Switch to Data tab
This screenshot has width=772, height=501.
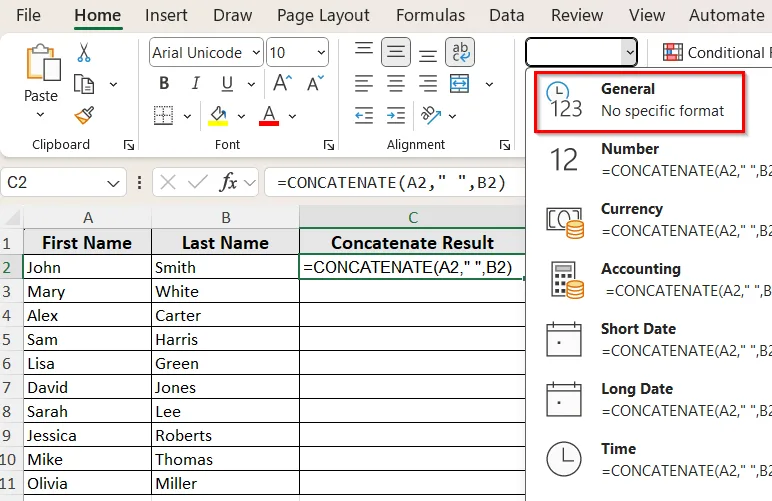507,15
